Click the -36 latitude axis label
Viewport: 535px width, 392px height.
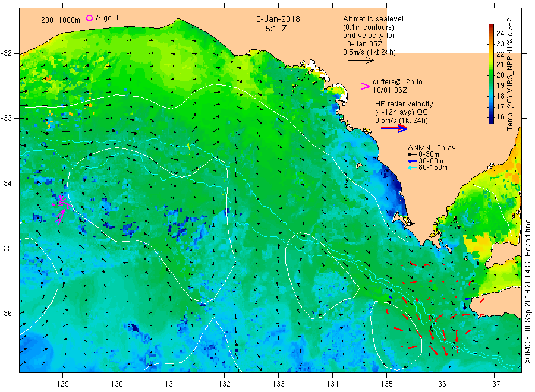point(6,313)
